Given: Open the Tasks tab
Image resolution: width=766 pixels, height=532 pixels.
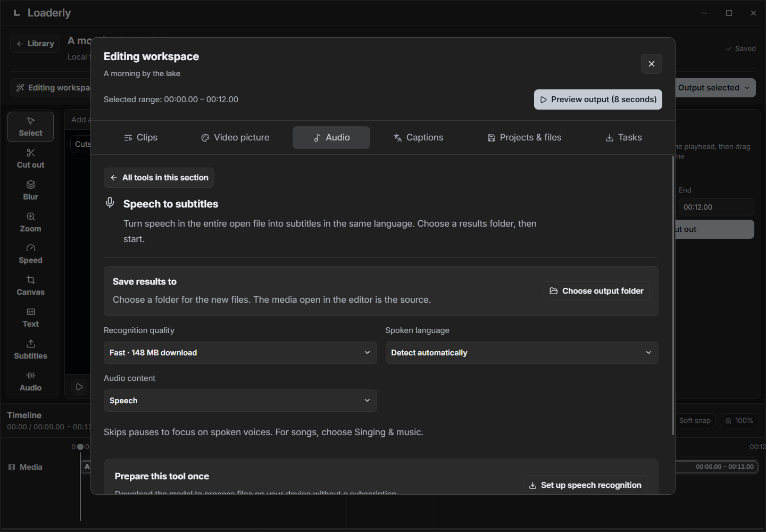Looking at the screenshot, I should (623, 137).
